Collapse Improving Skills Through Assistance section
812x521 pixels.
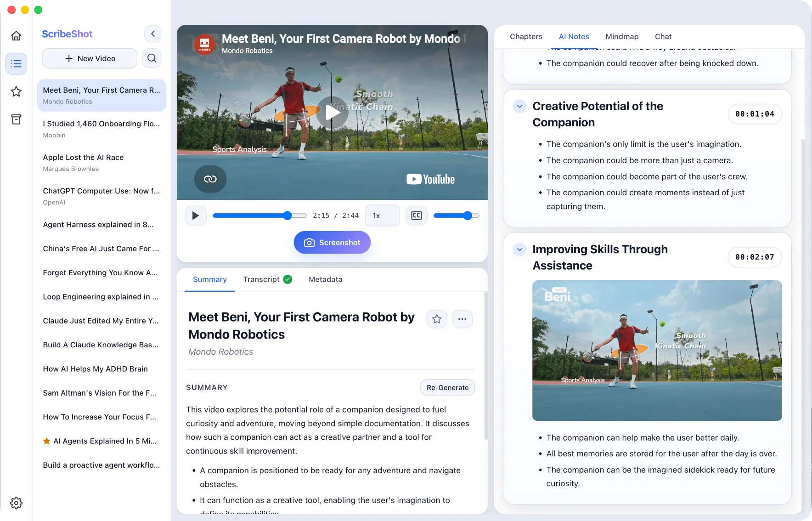point(519,249)
